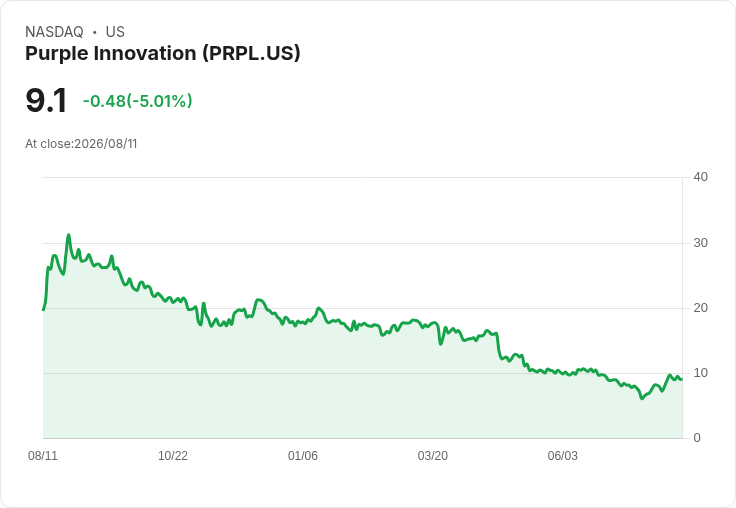The width and height of the screenshot is (736, 508).
Task: Click the chart's highest peak above 30
Action: point(69,235)
